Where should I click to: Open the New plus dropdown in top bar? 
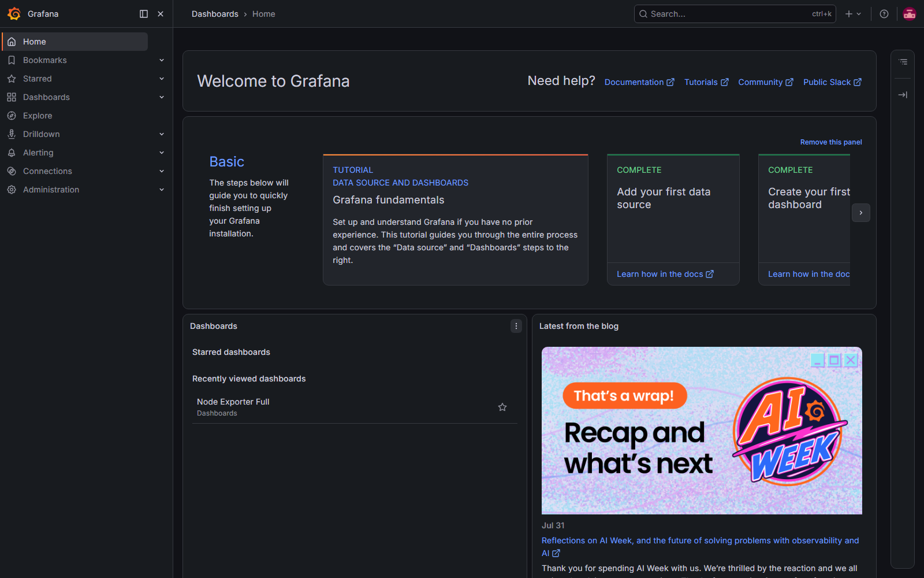coord(853,14)
